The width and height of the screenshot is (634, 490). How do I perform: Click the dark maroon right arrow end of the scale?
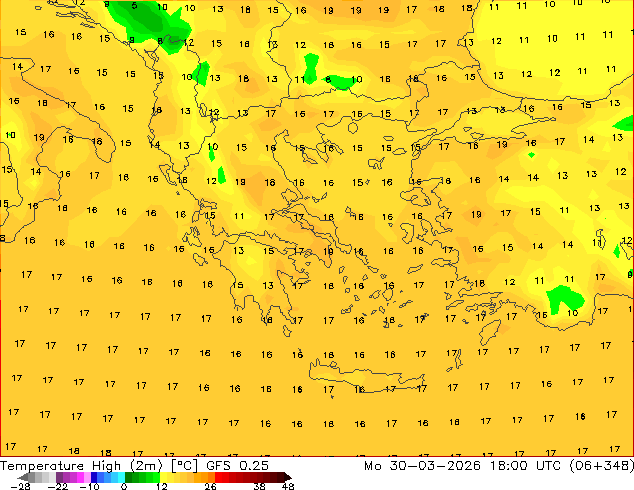click(287, 477)
